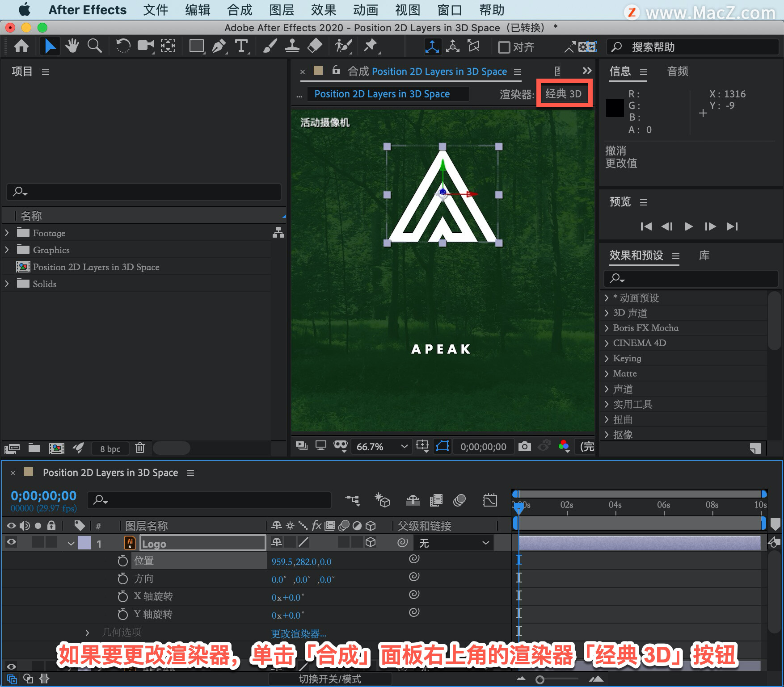The height and width of the screenshot is (687, 784).
Task: Open the 文件 menu
Action: pos(156,10)
